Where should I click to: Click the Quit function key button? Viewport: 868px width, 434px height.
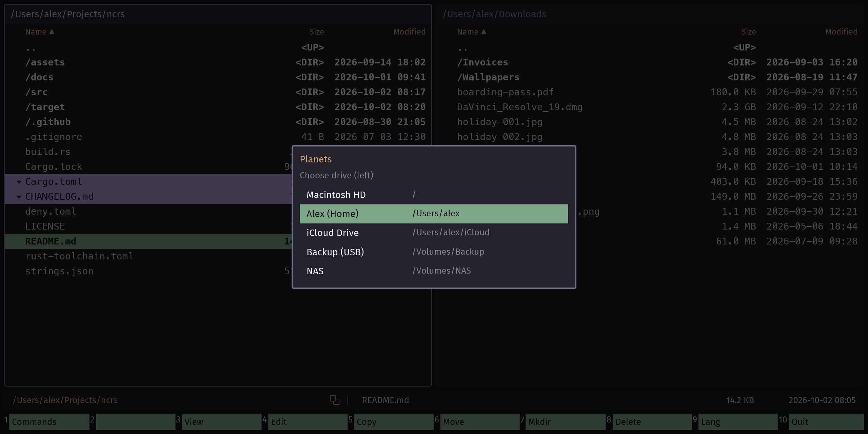826,422
